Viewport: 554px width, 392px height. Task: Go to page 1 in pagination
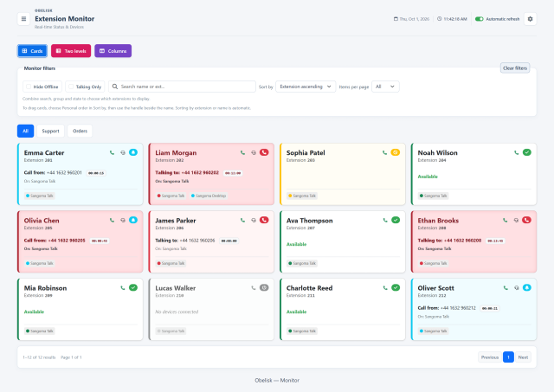508,357
